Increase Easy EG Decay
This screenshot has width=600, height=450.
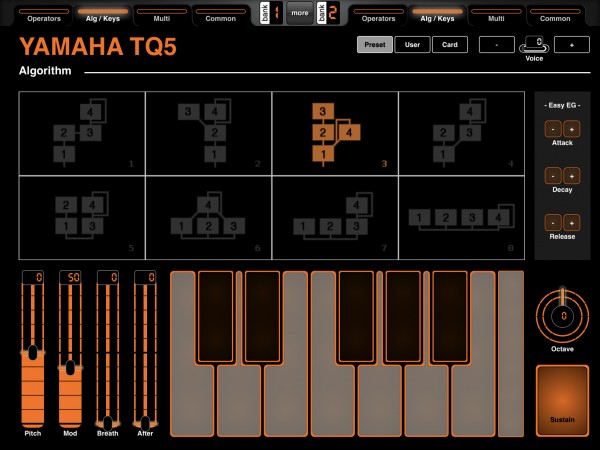click(572, 176)
